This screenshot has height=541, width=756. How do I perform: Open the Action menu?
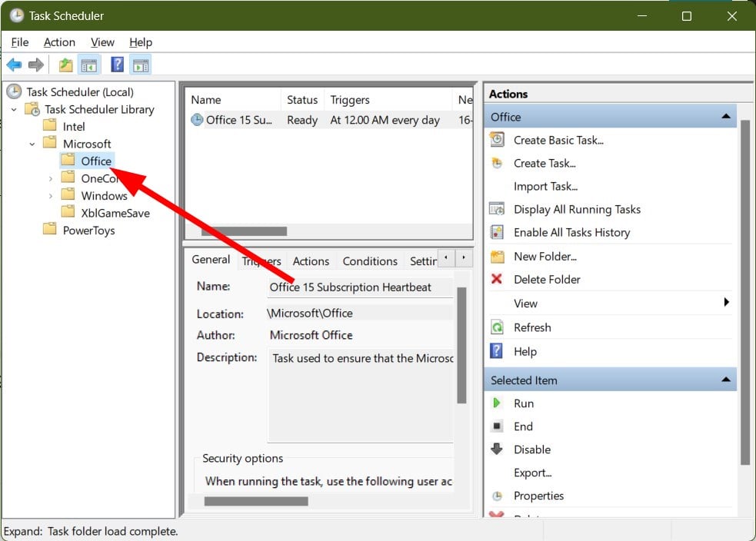59,42
